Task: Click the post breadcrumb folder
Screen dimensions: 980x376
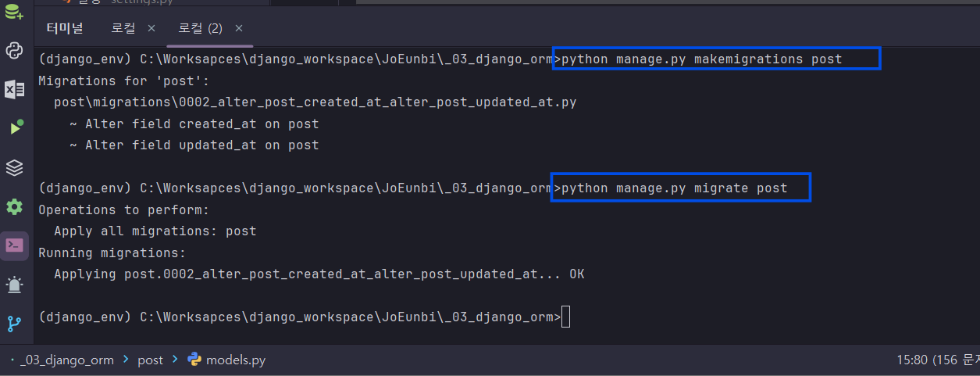Action: pos(151,360)
